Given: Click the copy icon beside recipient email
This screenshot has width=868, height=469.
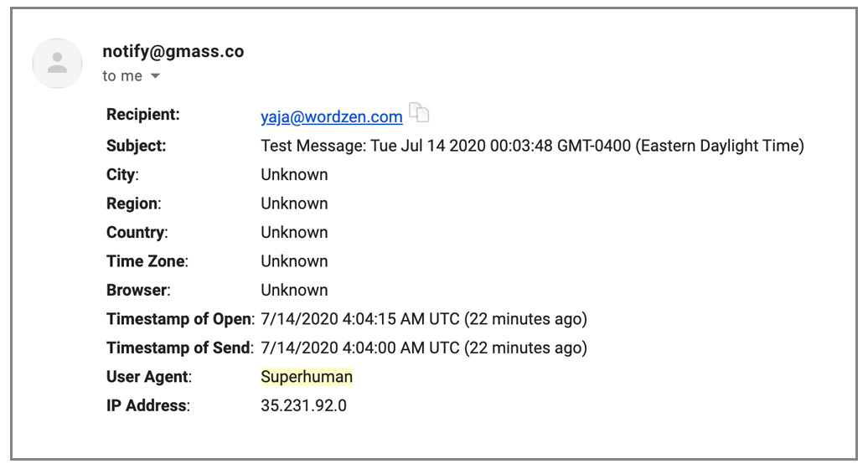Looking at the screenshot, I should (x=419, y=113).
